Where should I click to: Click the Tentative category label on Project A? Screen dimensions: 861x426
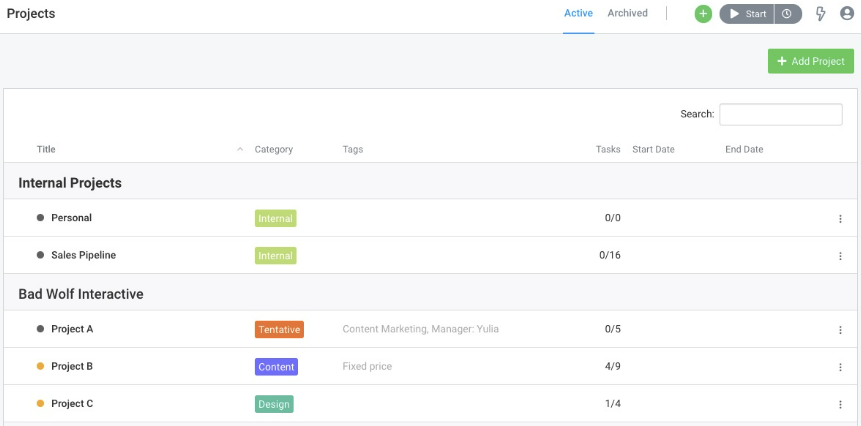279,329
